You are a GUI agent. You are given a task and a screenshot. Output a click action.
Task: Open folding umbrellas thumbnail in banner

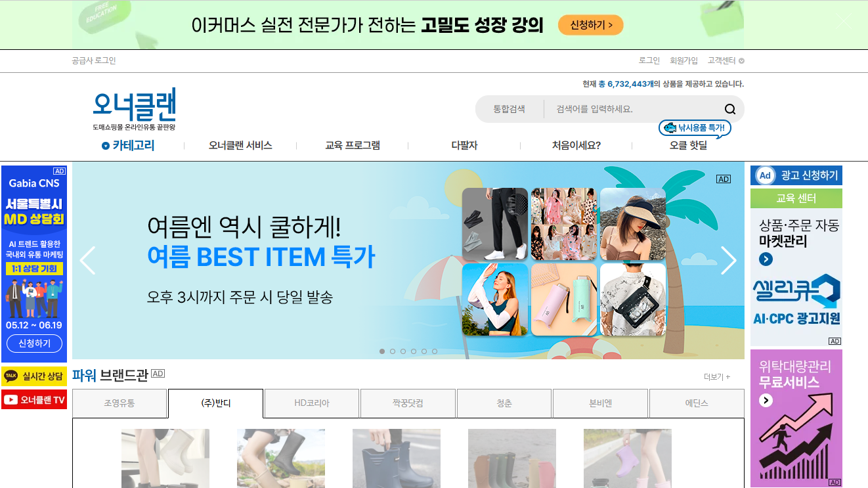(564, 299)
